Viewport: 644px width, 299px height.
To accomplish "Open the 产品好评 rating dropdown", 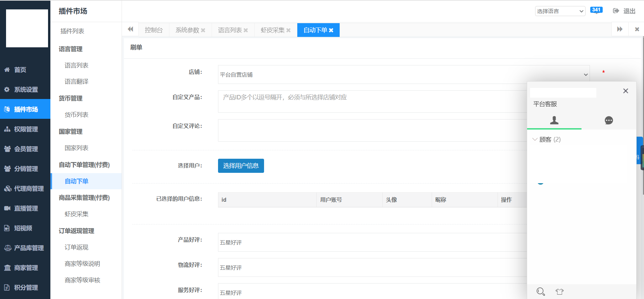I will pos(372,242).
